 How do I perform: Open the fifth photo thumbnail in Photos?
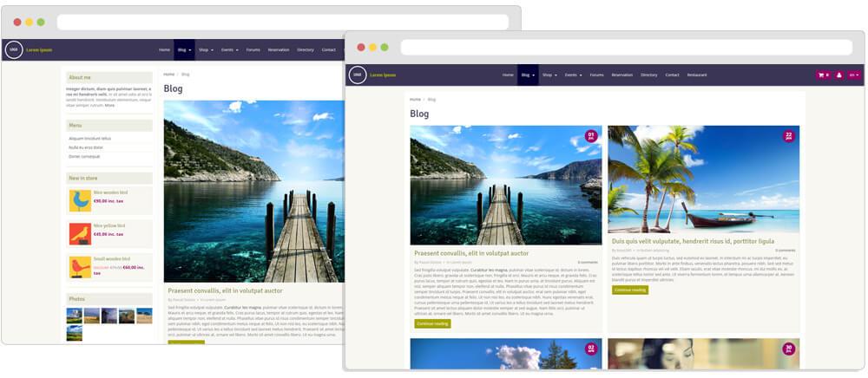pos(144,316)
